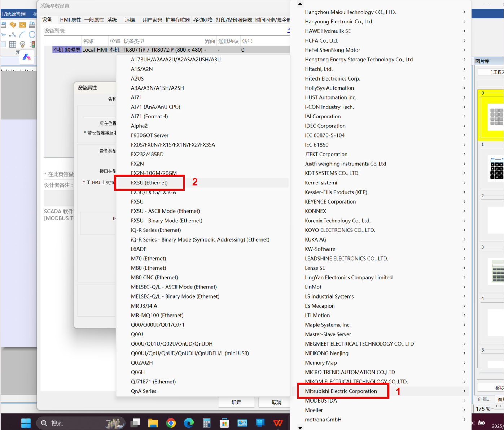Choose A173UH/A2A/A2U/A2AS/A2USH/A3U entry

pos(203,60)
